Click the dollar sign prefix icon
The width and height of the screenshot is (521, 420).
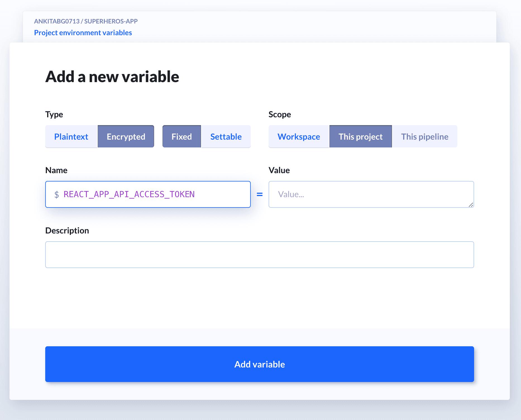click(57, 194)
